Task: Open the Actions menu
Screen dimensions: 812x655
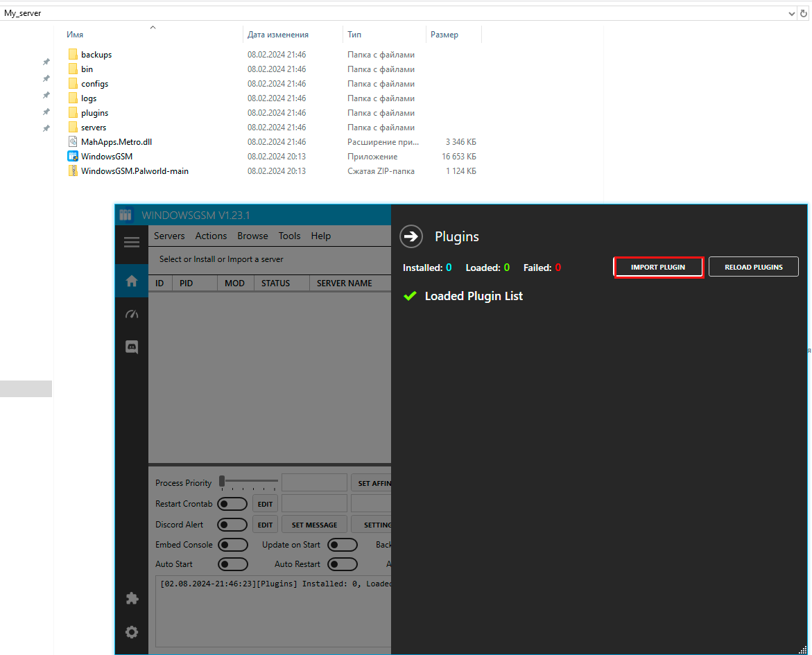Action: (211, 236)
